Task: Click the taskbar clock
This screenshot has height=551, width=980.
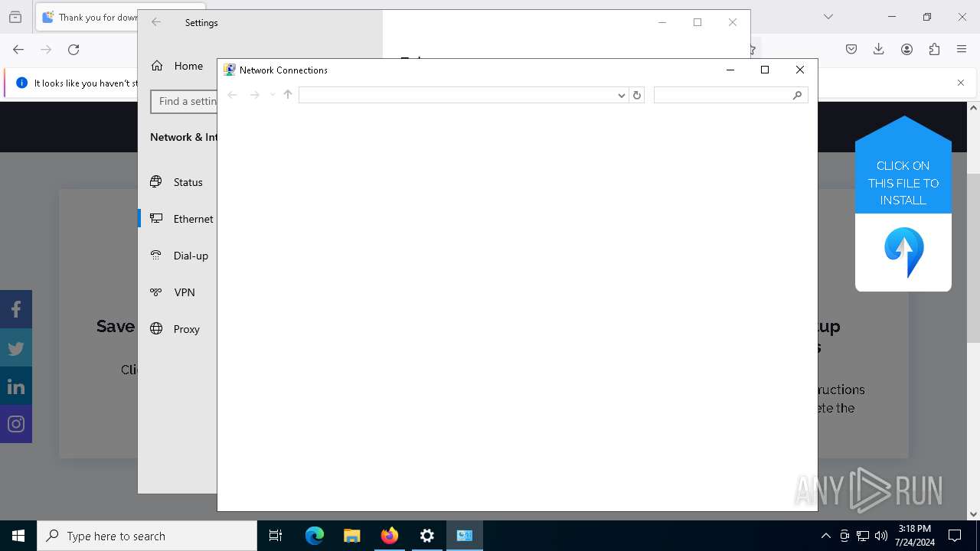Action: (x=915, y=536)
